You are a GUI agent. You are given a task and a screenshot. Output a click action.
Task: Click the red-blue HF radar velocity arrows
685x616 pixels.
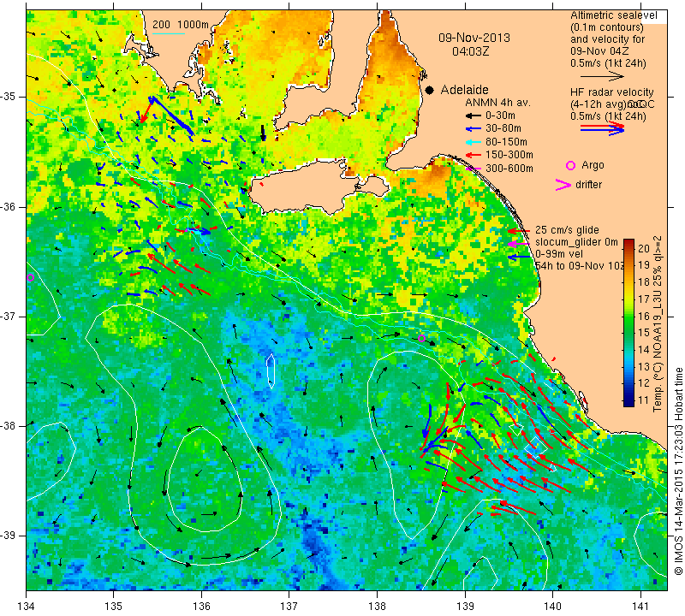pyautogui.click(x=602, y=128)
